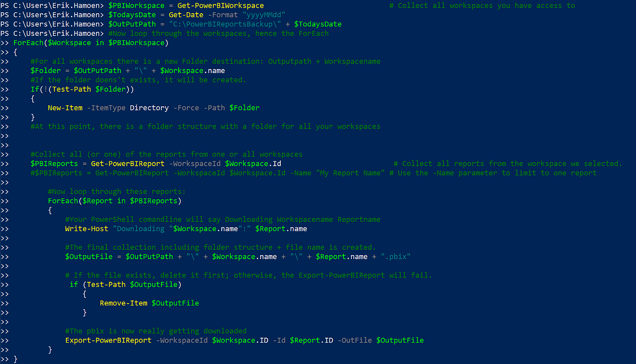Select the comment 'If the folder doens't exists'
Screen dimensions: 636x364
138,80
